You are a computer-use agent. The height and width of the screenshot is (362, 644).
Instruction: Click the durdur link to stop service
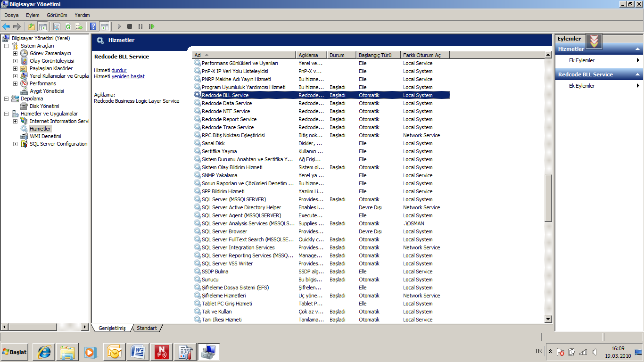pyautogui.click(x=119, y=70)
